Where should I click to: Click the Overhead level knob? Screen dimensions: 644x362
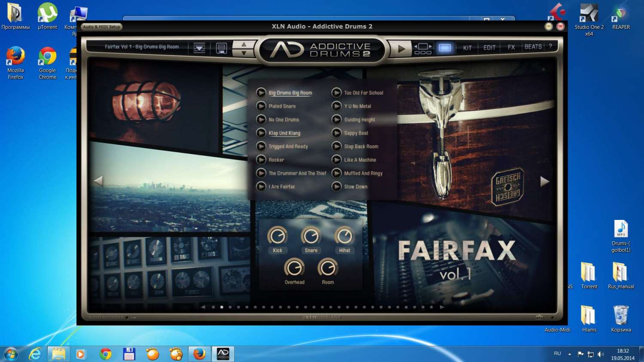[x=294, y=268]
